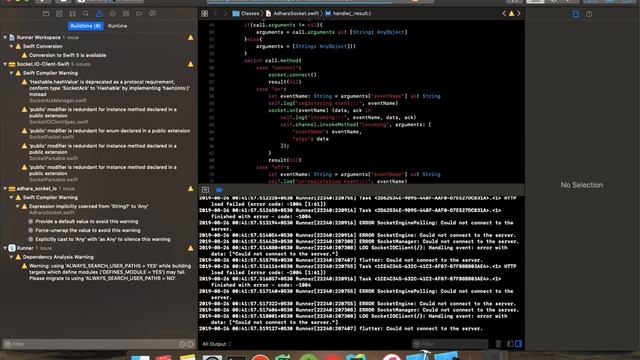
Task: Collapse Dependency Analysis Warning group
Action: coord(11,257)
